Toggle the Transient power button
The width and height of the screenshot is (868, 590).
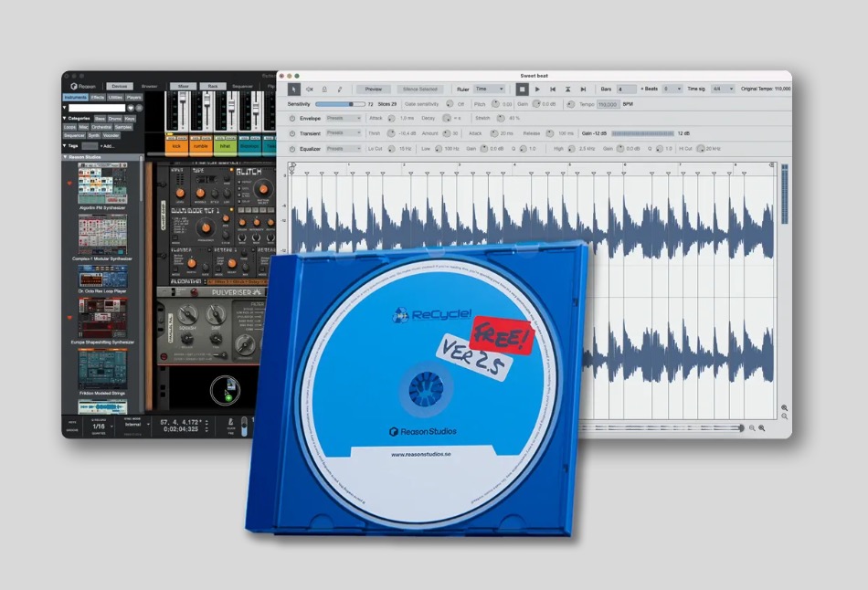coord(292,133)
